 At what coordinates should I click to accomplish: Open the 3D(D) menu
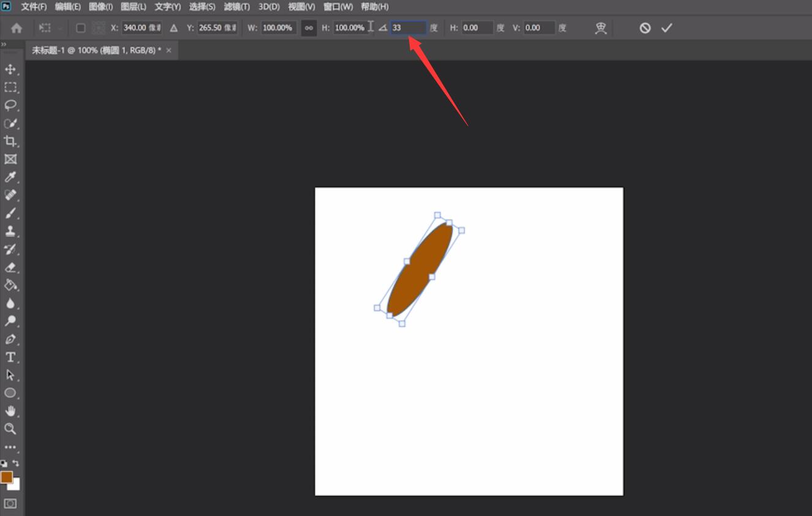click(x=269, y=7)
